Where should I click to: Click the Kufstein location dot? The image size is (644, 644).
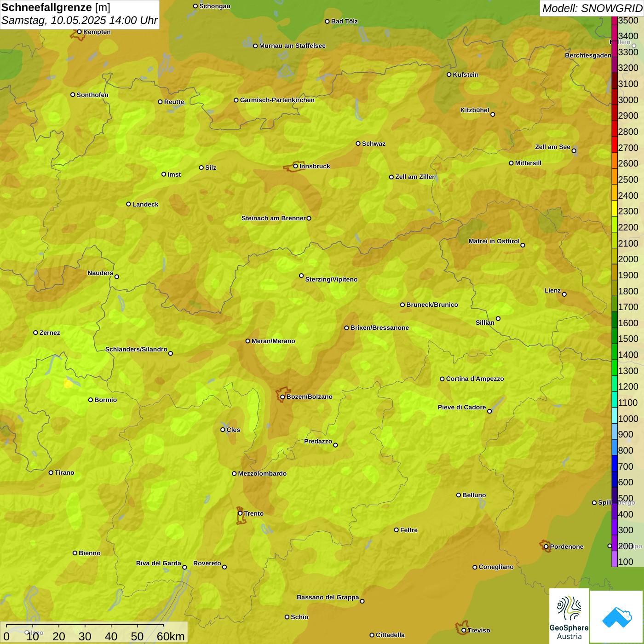pyautogui.click(x=449, y=75)
